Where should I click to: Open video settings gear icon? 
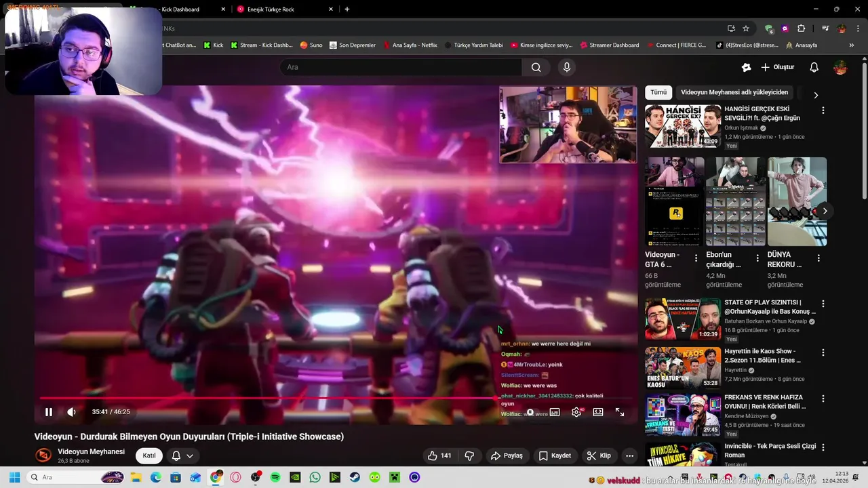576,412
